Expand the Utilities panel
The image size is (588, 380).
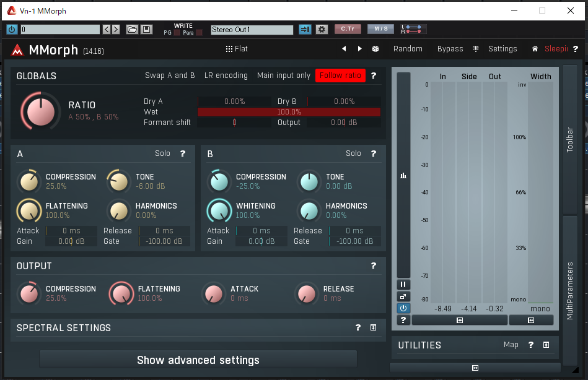[546, 345]
